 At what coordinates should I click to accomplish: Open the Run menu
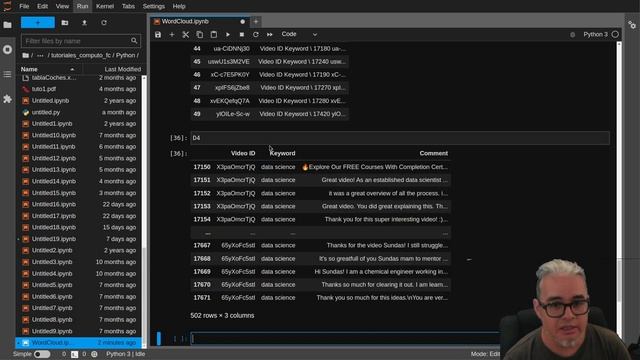82,6
